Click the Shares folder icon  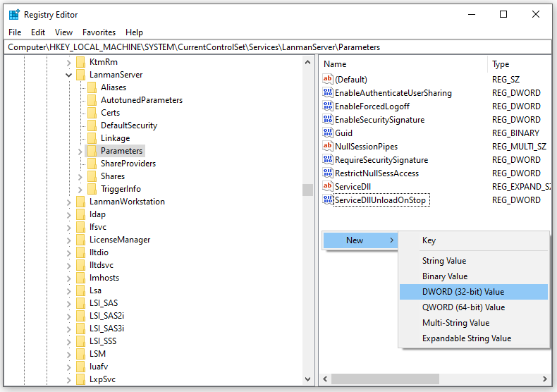(92, 176)
